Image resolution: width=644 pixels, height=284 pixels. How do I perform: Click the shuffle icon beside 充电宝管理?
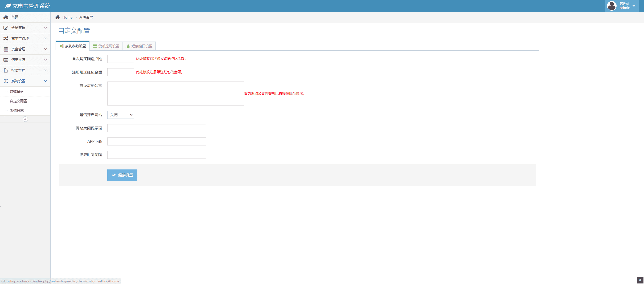click(x=6, y=38)
